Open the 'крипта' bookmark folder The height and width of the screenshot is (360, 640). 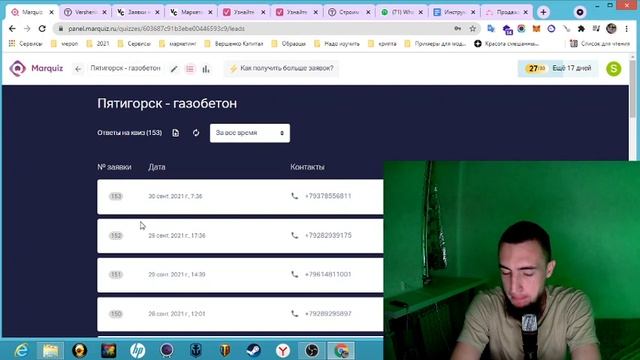tap(382, 44)
